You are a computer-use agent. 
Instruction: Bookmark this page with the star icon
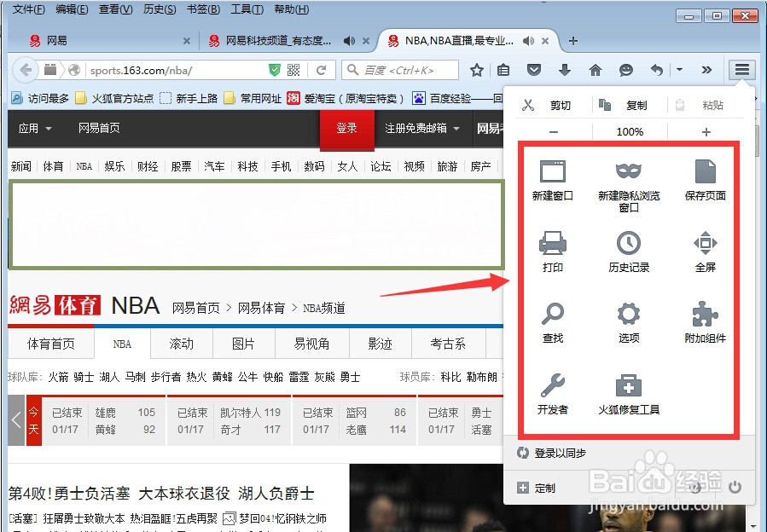point(476,70)
